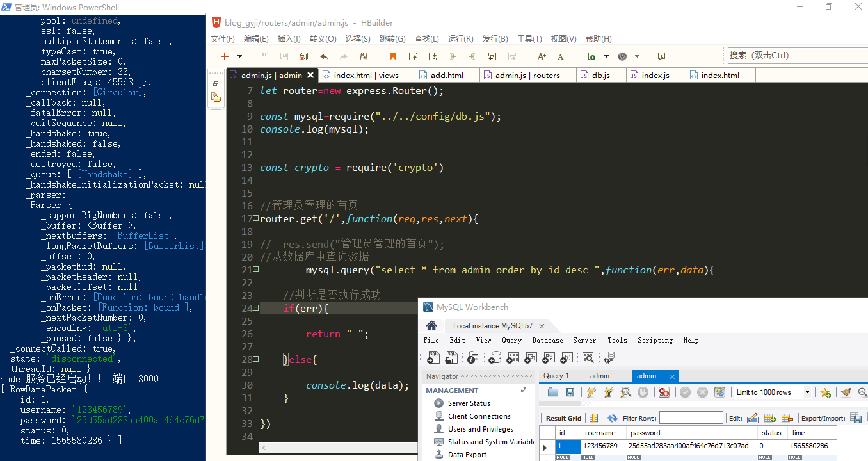
Task: Click the add snippet star icon
Action: (826, 392)
